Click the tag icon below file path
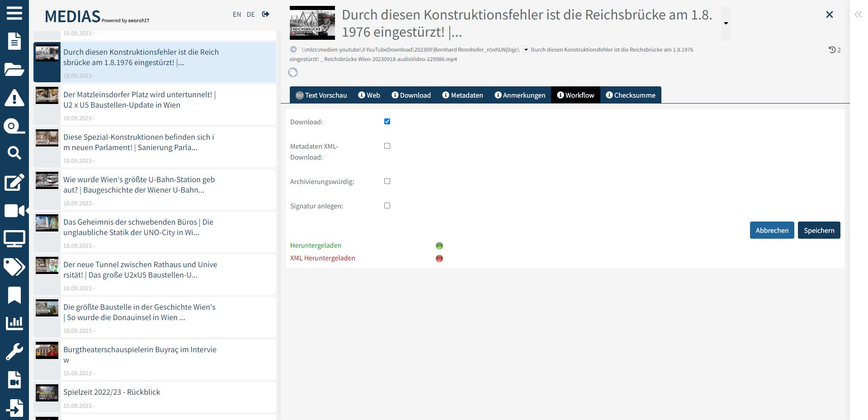Screen dimensions: 868x420 pos(293,72)
